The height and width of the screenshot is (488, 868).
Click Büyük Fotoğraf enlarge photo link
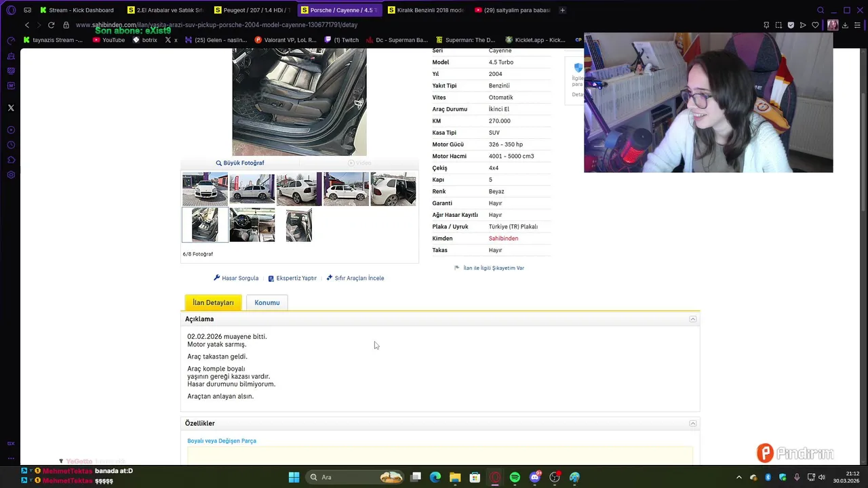click(x=240, y=163)
